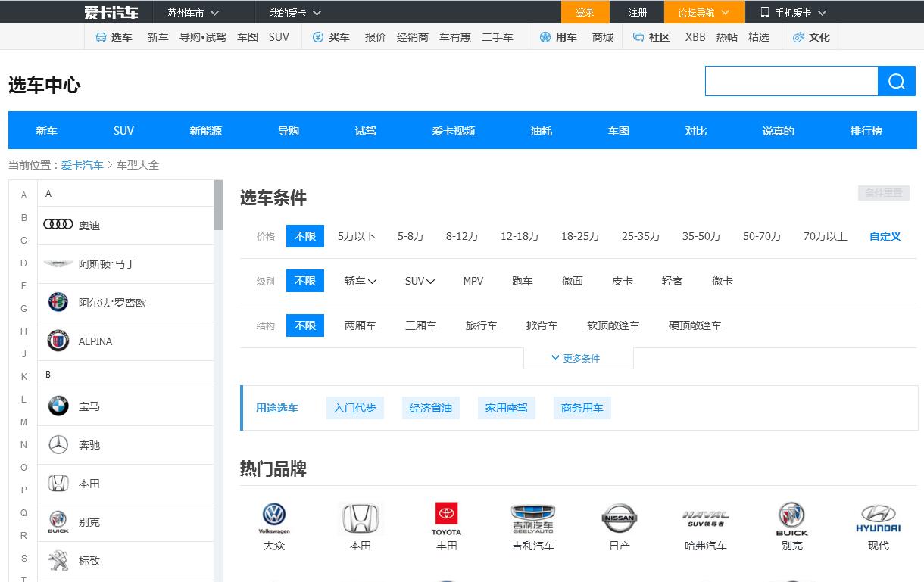Open the 苏州车市 city dropdown
The height and width of the screenshot is (582, 924).
[x=193, y=12]
